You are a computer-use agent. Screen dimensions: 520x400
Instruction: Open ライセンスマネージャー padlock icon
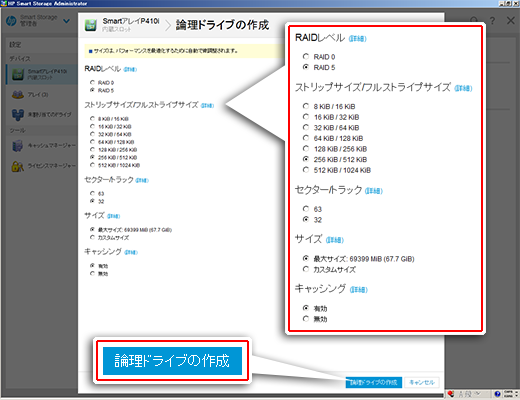click(x=18, y=166)
